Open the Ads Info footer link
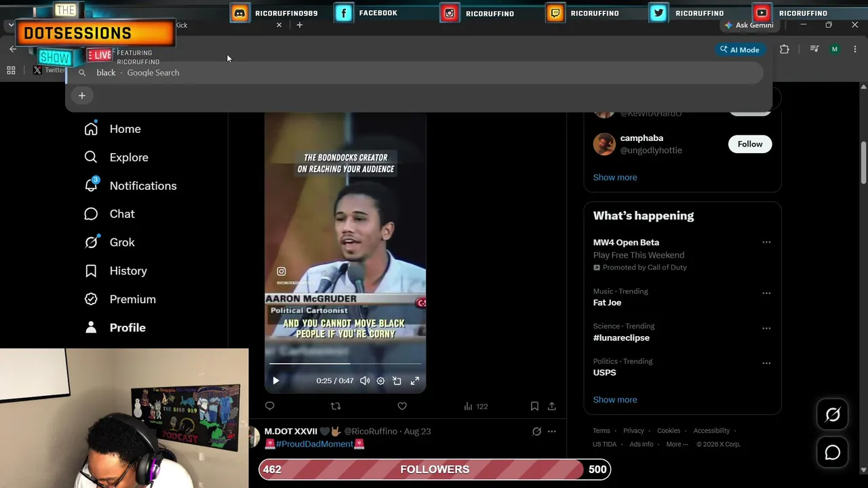 642,445
